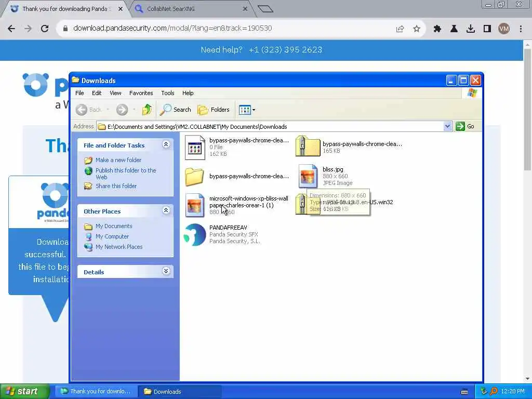Open the Favorites menu
This screenshot has height=399, width=532.
point(141,93)
